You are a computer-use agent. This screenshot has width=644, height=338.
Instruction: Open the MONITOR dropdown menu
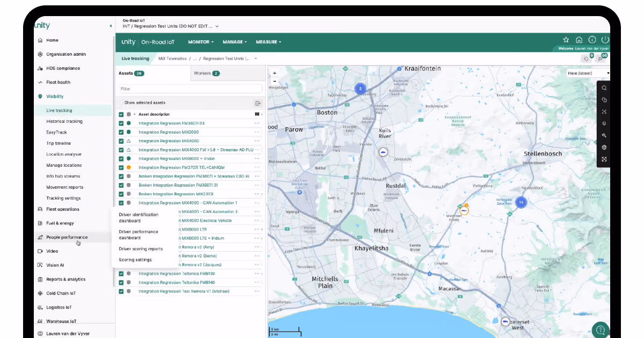point(201,42)
